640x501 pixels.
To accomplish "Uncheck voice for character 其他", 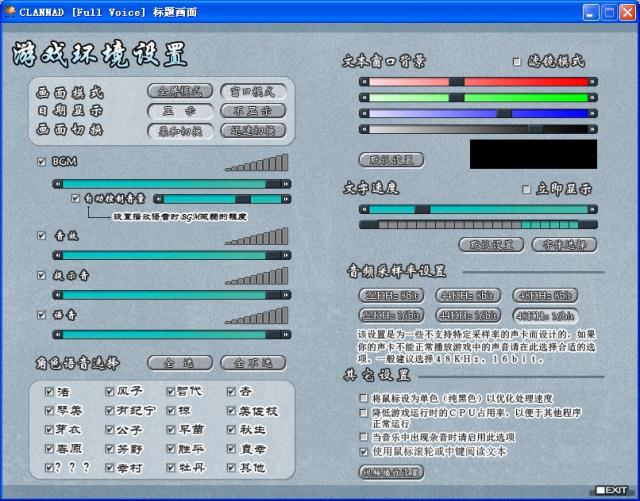I will (x=231, y=468).
